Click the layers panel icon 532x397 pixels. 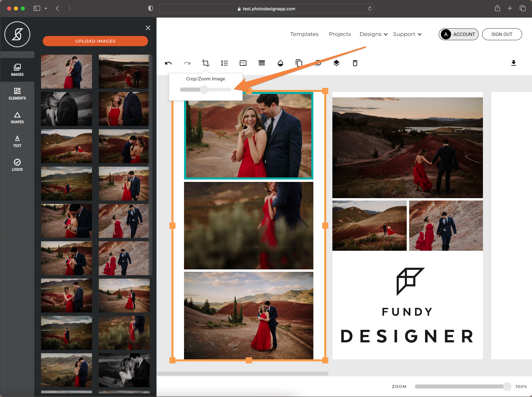point(336,63)
